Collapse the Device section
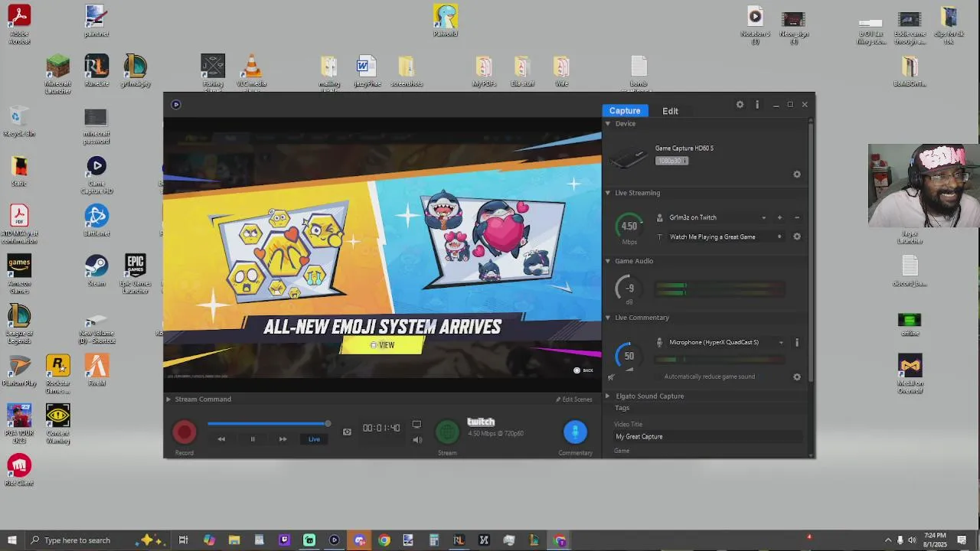 pyautogui.click(x=608, y=124)
